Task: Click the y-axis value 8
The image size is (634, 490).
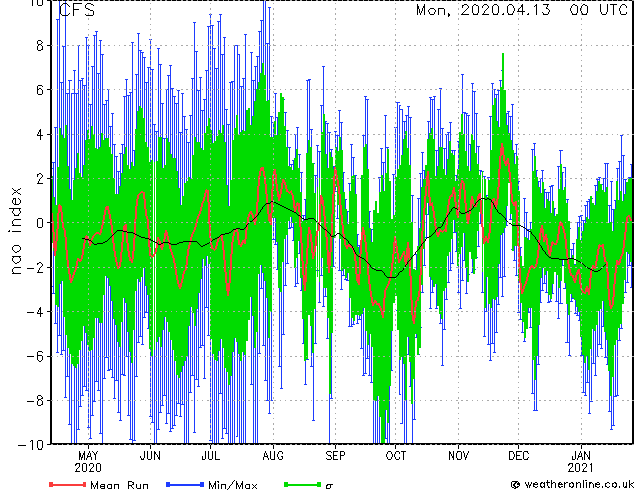Action: click(x=40, y=45)
